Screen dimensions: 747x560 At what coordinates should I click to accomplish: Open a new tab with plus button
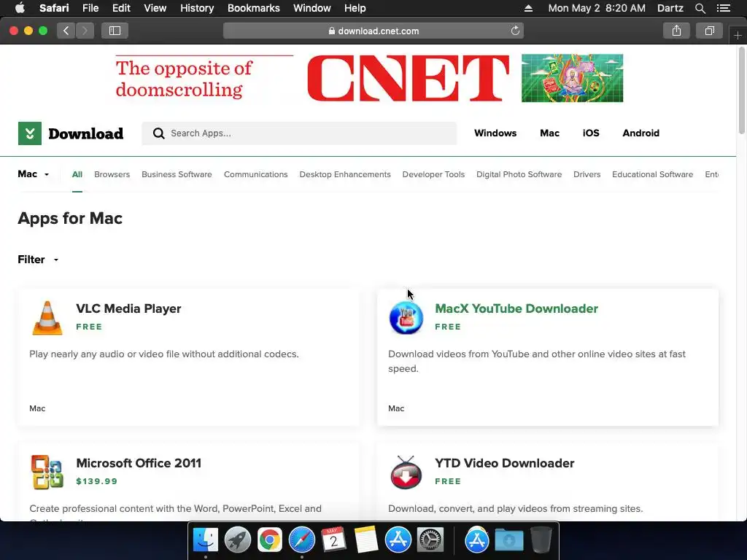[x=738, y=35]
